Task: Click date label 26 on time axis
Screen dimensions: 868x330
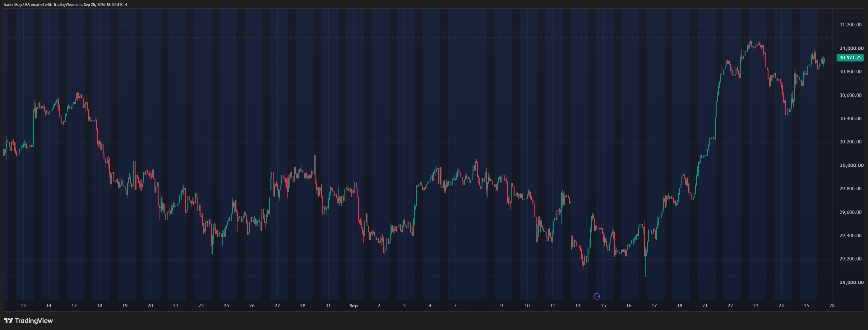Action: click(252, 306)
